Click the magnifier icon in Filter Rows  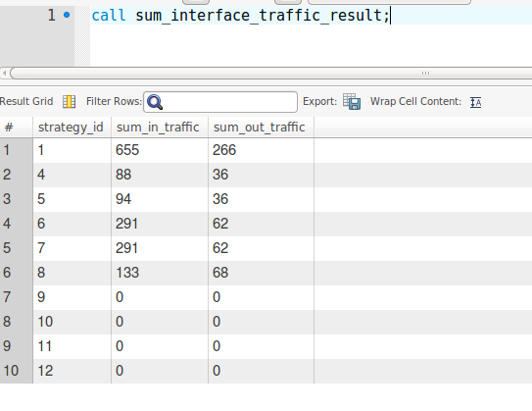click(156, 102)
